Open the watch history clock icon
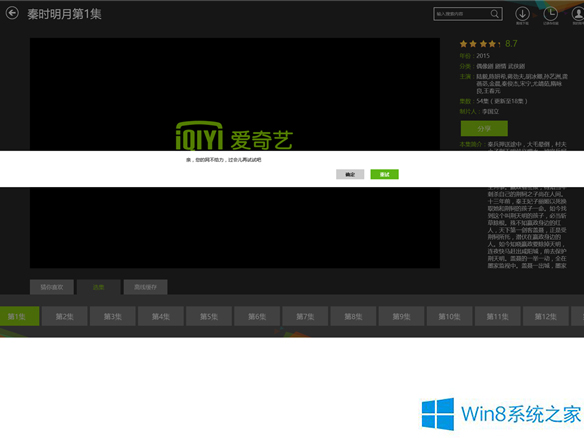The height and width of the screenshot is (438, 584). 550,14
